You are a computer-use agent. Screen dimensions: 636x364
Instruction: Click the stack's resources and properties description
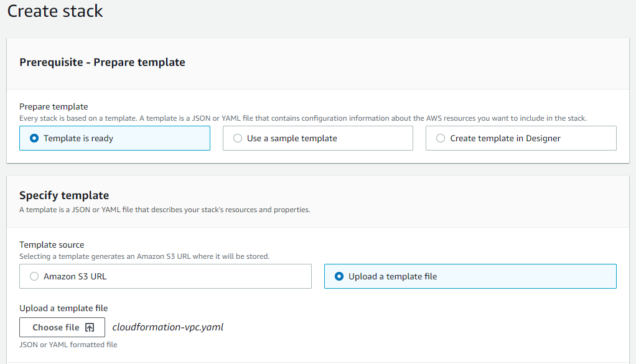tap(165, 210)
